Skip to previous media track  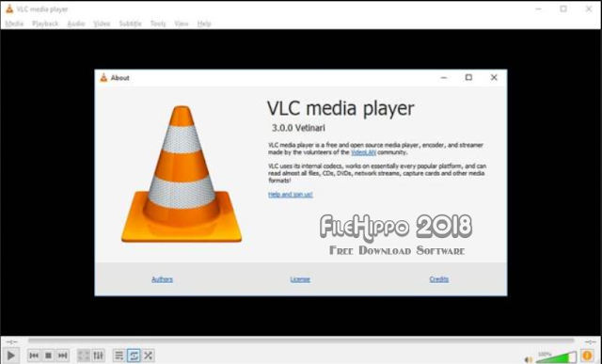[x=34, y=356]
